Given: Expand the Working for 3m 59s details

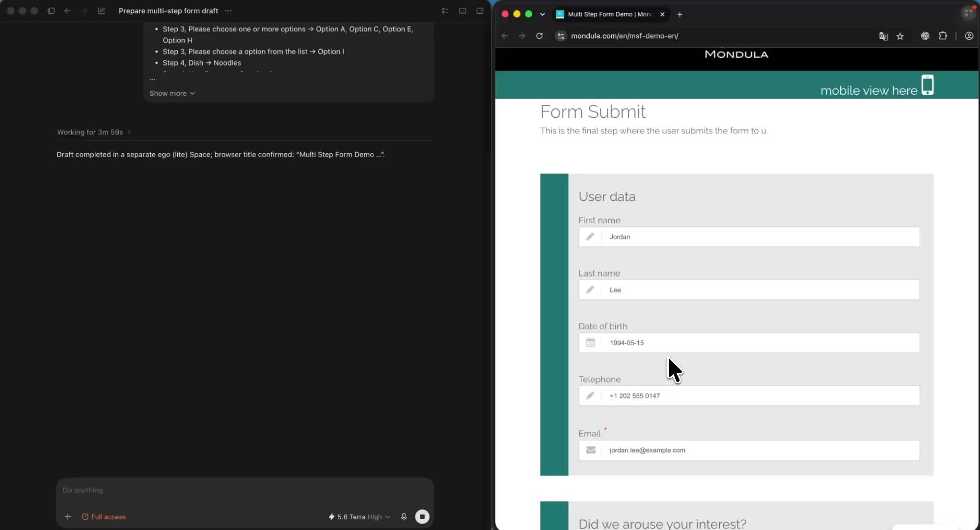Looking at the screenshot, I should coord(94,132).
